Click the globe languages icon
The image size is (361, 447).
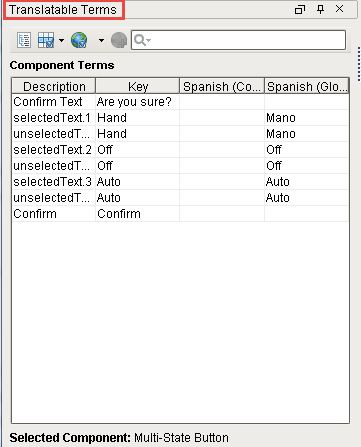(79, 40)
